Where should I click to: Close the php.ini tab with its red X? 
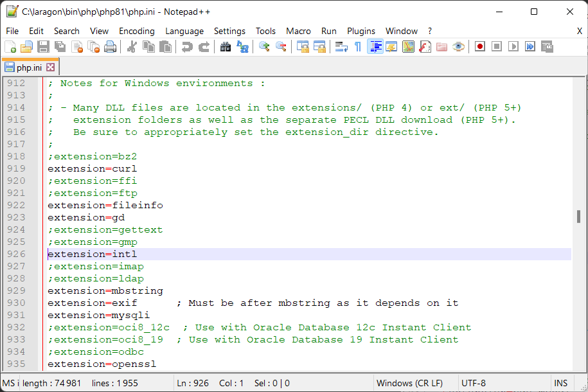pyautogui.click(x=51, y=67)
